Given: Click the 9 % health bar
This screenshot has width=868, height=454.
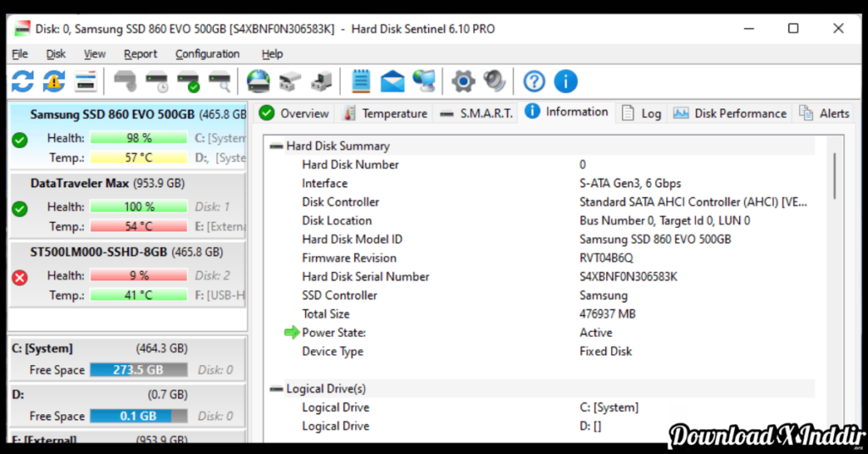Looking at the screenshot, I should tap(138, 274).
